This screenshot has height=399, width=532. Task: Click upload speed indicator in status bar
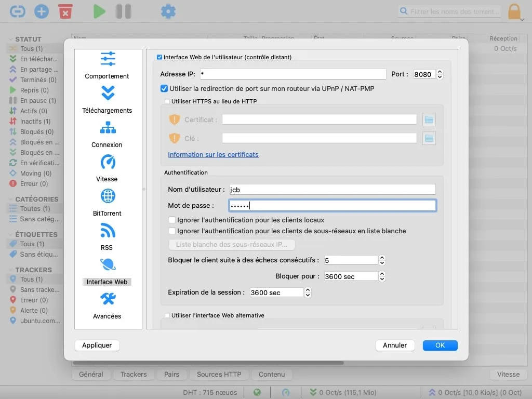(475, 392)
